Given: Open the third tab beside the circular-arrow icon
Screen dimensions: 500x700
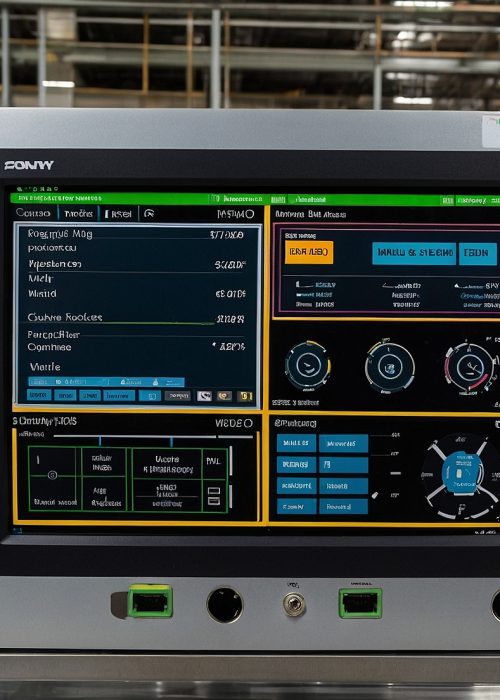Looking at the screenshot, I should (118, 214).
